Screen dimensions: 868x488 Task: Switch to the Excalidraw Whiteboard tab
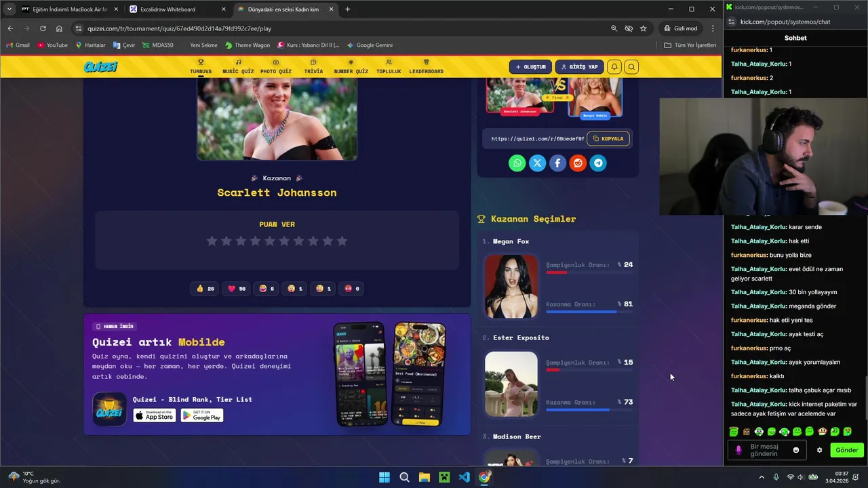click(178, 9)
